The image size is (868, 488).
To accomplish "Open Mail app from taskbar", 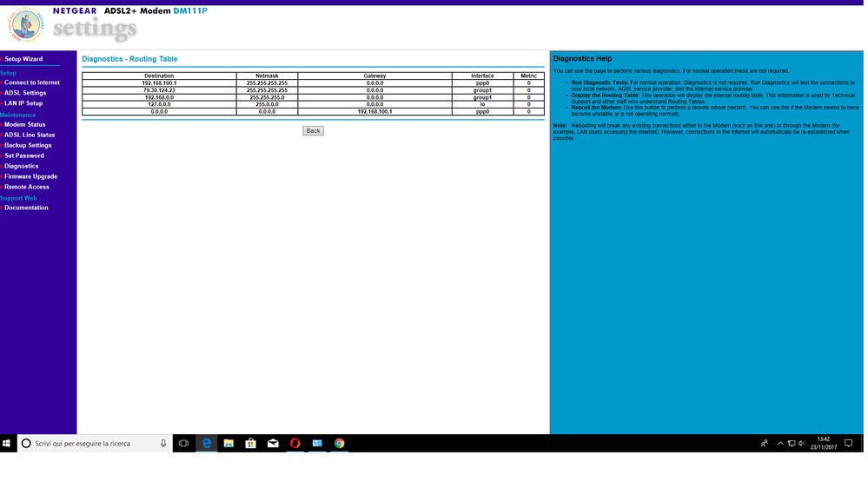I will pyautogui.click(x=273, y=443).
